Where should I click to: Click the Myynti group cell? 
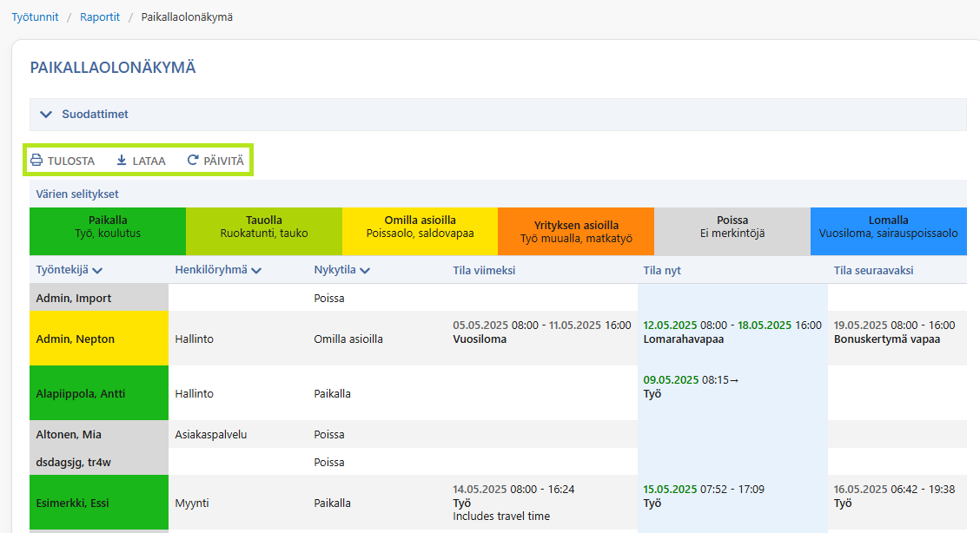pyautogui.click(x=192, y=503)
